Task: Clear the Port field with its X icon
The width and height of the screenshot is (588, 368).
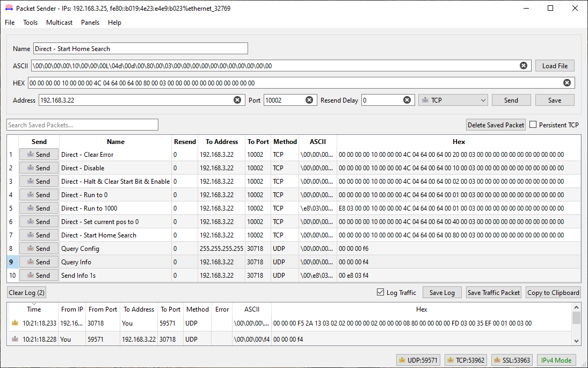Action: click(309, 100)
